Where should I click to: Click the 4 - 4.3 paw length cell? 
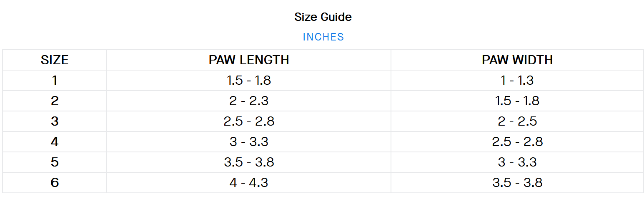click(x=249, y=182)
